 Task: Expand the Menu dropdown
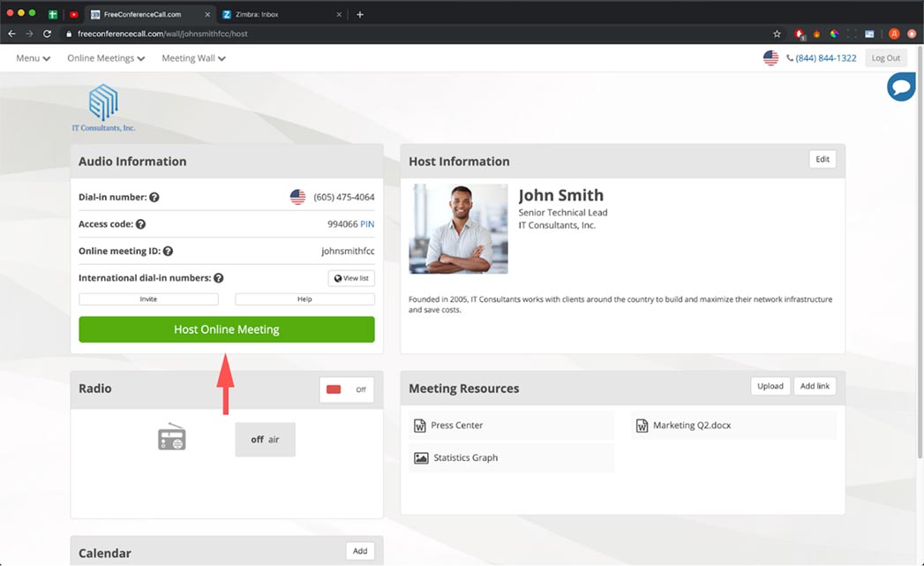click(x=33, y=58)
